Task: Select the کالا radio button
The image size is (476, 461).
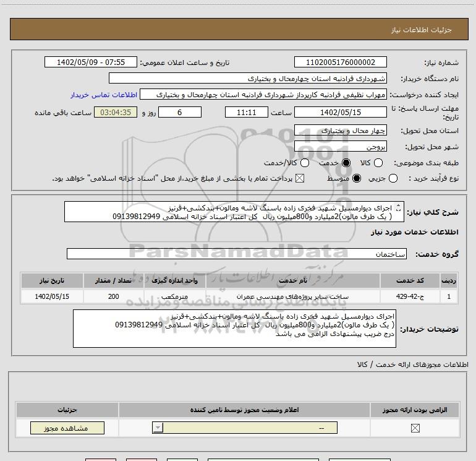Action: pyautogui.click(x=378, y=163)
